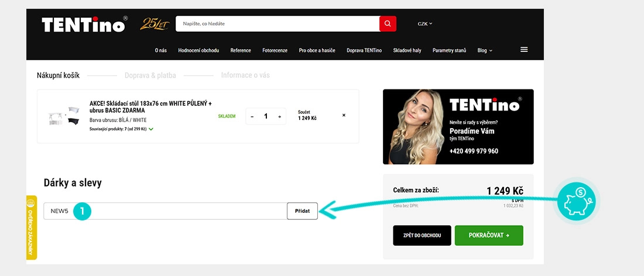Expand the Blog menu dropdown

[x=485, y=50]
